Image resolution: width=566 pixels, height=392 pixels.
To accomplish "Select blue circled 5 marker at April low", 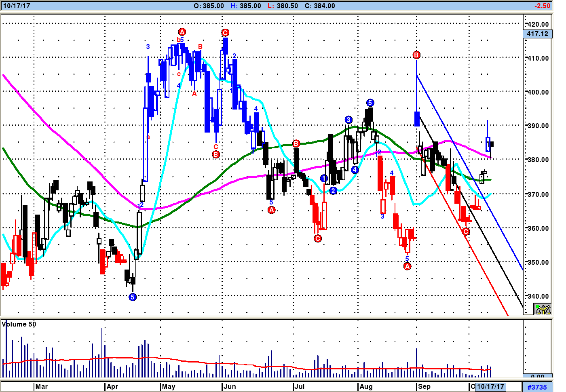I will [x=133, y=297].
